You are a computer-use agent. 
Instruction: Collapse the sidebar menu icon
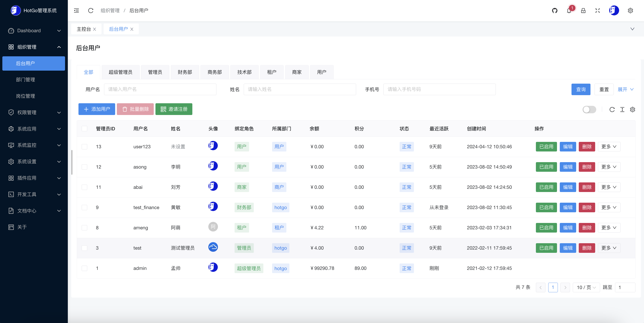(x=77, y=10)
